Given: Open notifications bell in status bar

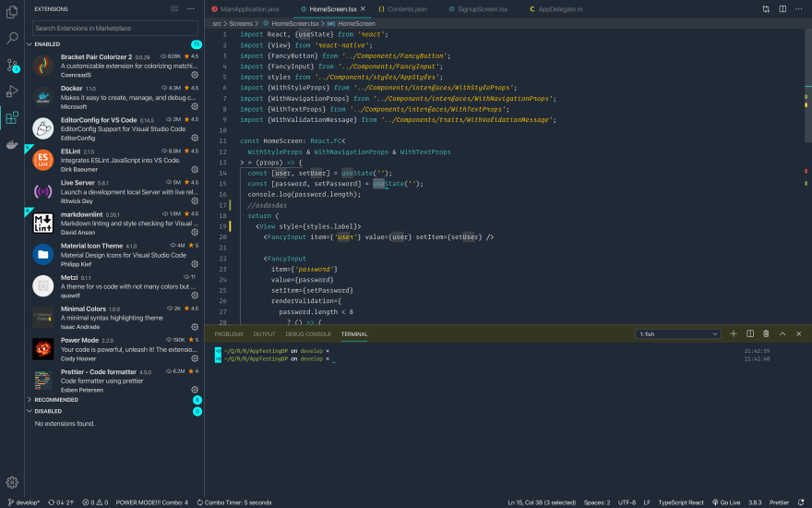Looking at the screenshot, I should click(801, 502).
